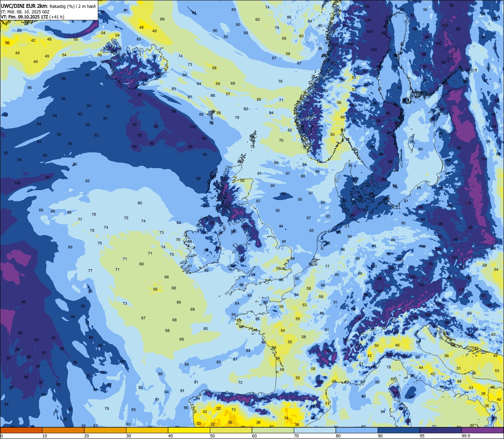Click the 0–10% dark orange legend swatch
504x439 pixels.
coord(21,430)
